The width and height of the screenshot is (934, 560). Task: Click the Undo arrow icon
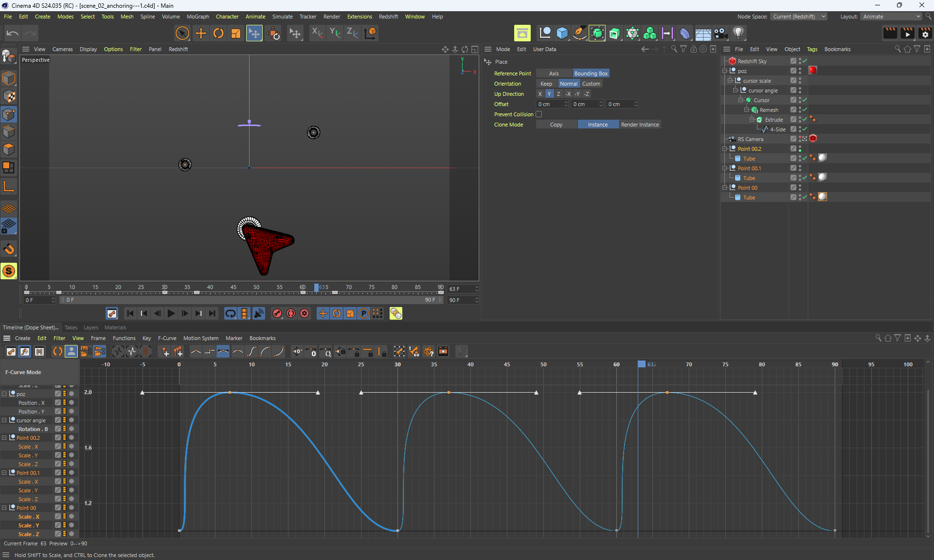pyautogui.click(x=12, y=33)
